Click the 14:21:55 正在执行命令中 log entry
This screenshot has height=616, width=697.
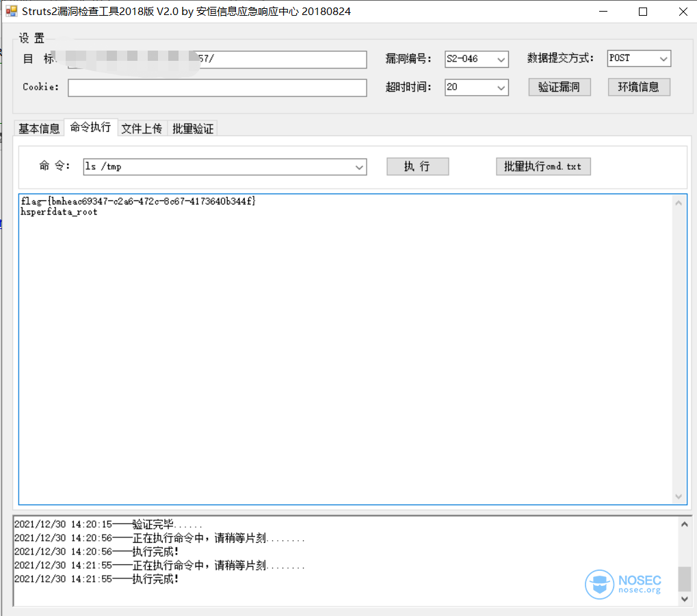(159, 565)
